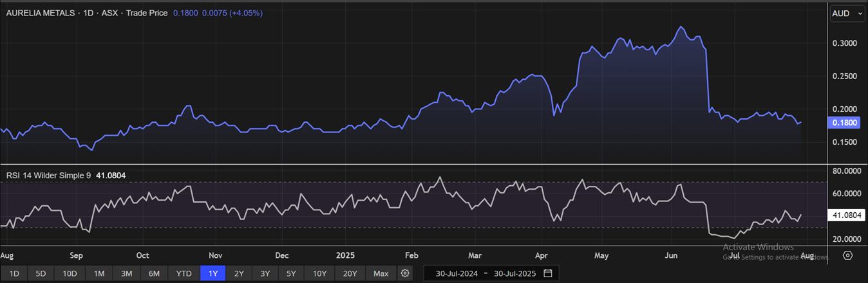The height and width of the screenshot is (283, 868).
Task: Select the 1D time range
Action: pyautogui.click(x=14, y=273)
